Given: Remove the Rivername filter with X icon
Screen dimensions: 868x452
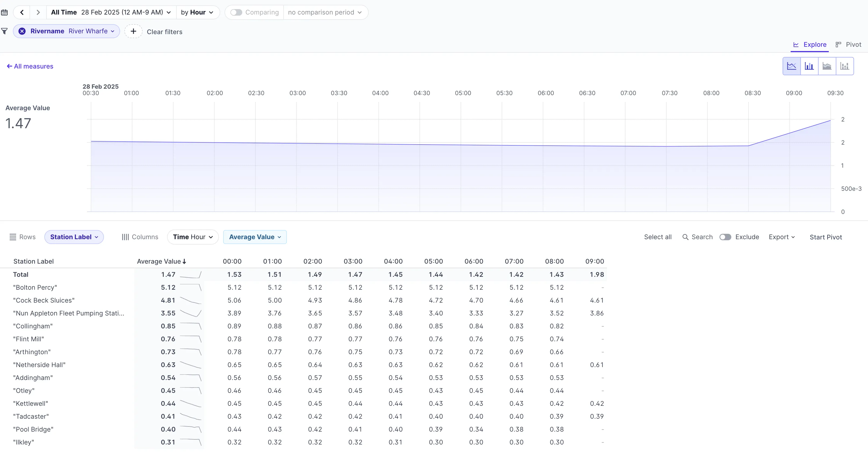Looking at the screenshot, I should 22,31.
